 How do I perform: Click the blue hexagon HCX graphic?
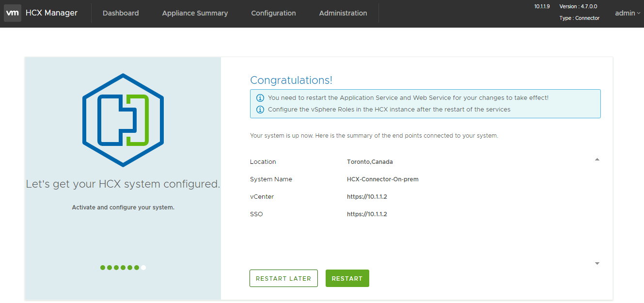123,120
